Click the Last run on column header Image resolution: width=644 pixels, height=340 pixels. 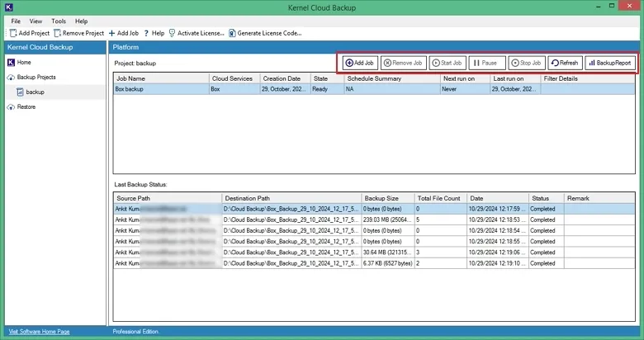tap(515, 78)
